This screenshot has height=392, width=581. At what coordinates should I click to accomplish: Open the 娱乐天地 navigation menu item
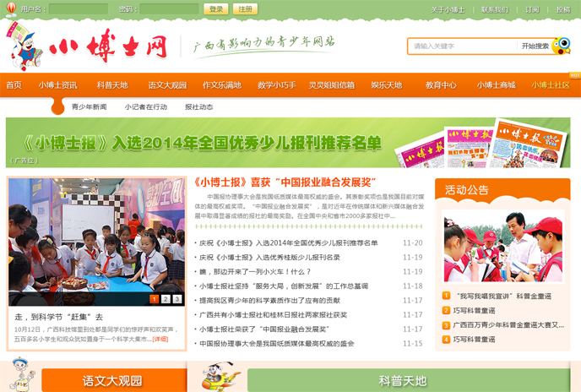click(387, 85)
